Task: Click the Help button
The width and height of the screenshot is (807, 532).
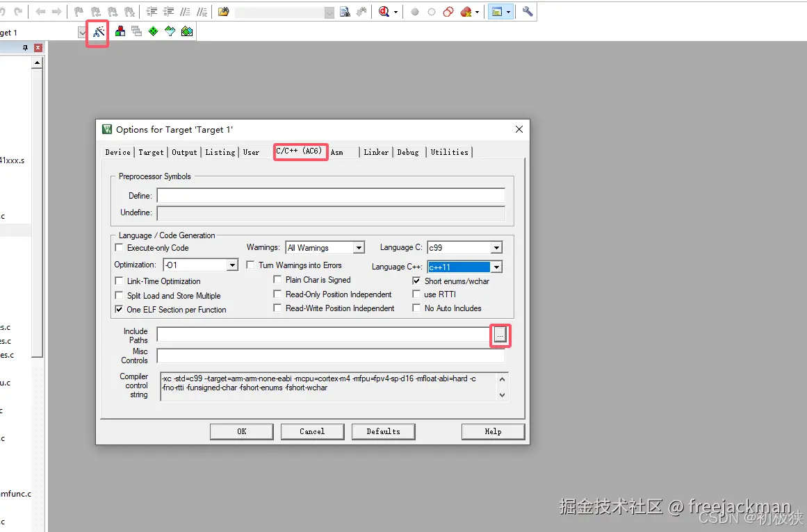Action: [x=493, y=431]
